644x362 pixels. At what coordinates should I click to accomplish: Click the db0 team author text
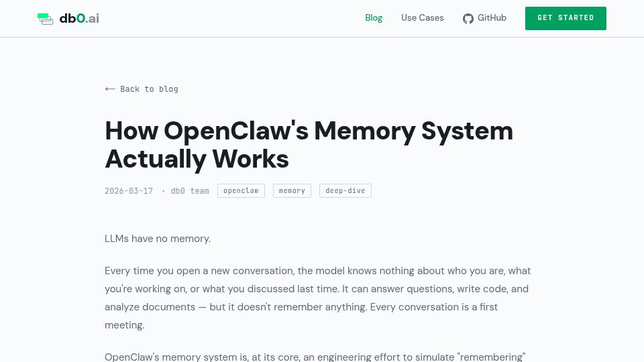coord(190,191)
